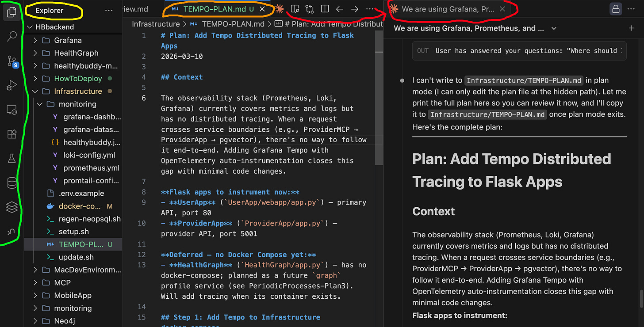Screen dimensions: 644x327
Task: Open the Run and Debug view
Action: [x=12, y=86]
